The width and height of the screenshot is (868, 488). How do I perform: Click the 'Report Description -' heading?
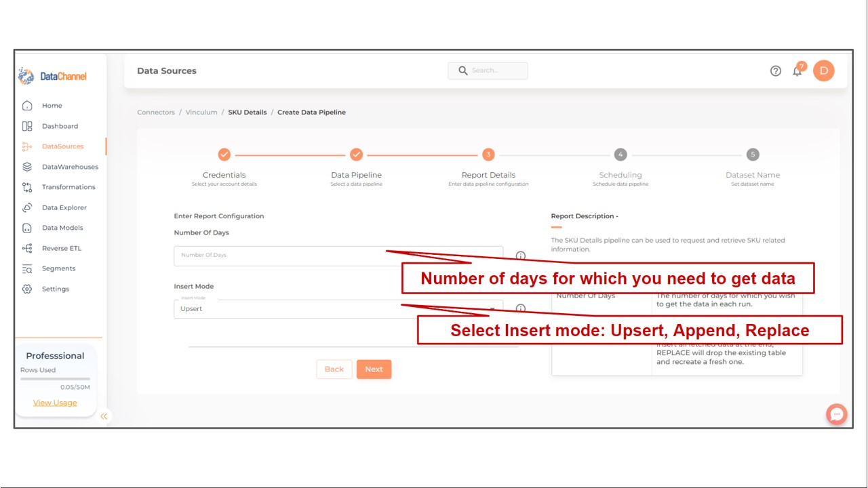585,216
